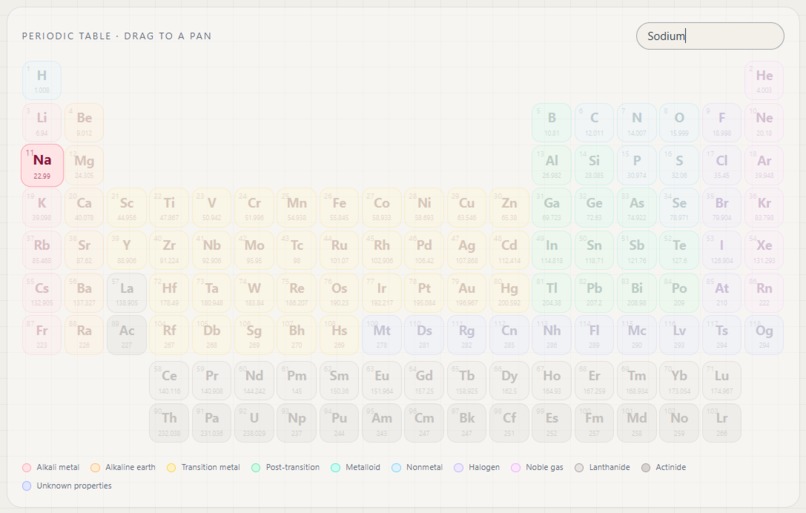Select the He helium element tile
Screen dimensions: 806x513
[764, 81]
